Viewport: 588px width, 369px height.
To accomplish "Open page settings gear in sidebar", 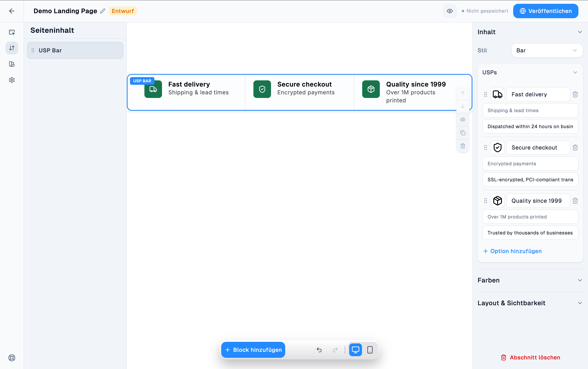I will [x=12, y=80].
